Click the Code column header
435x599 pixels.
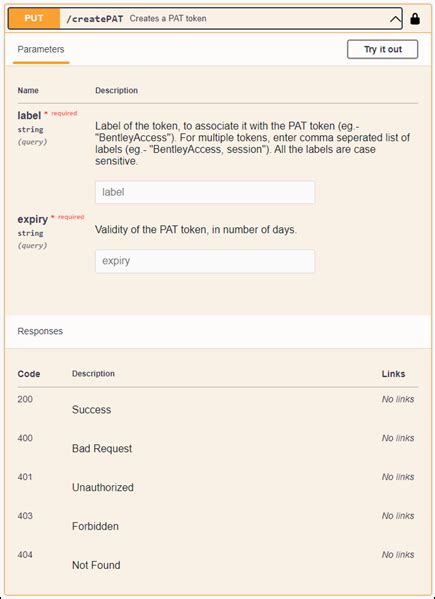(x=29, y=374)
